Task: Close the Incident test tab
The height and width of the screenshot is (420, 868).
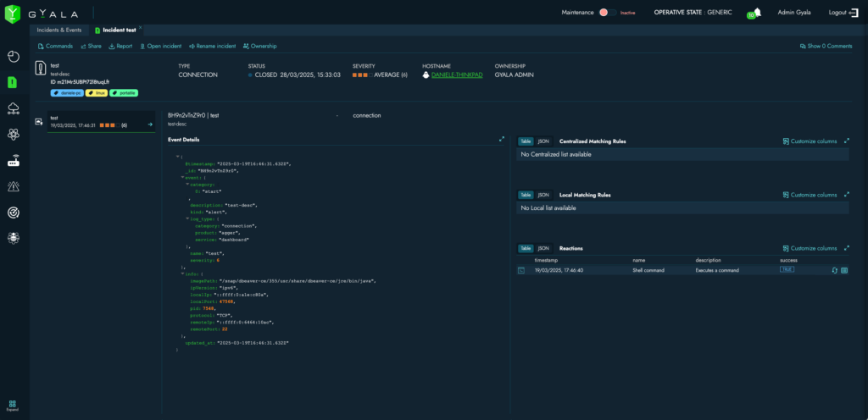Action: click(141, 28)
